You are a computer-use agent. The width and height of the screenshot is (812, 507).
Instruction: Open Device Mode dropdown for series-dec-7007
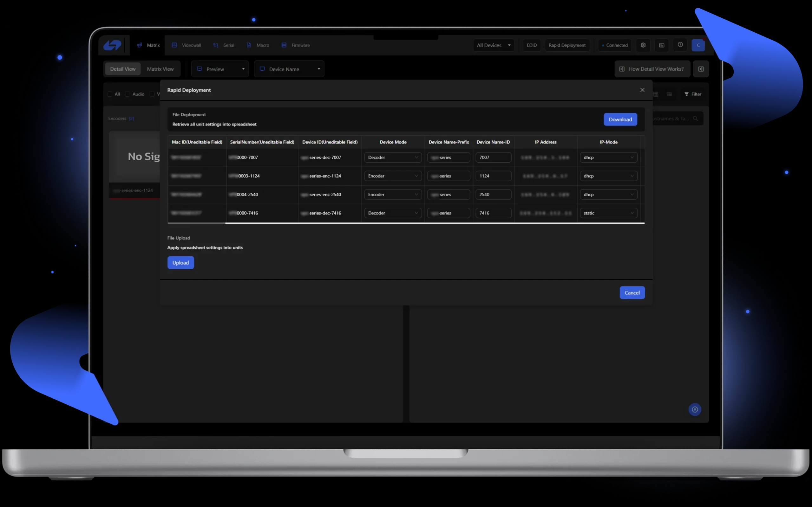pyautogui.click(x=393, y=157)
